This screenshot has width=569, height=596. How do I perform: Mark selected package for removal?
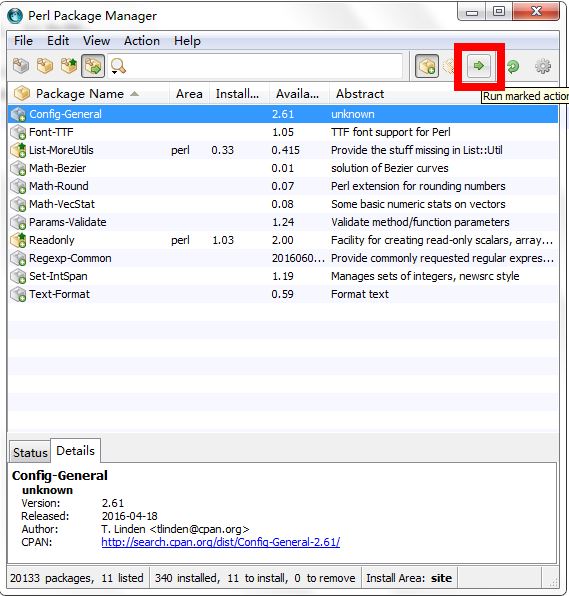(450, 66)
